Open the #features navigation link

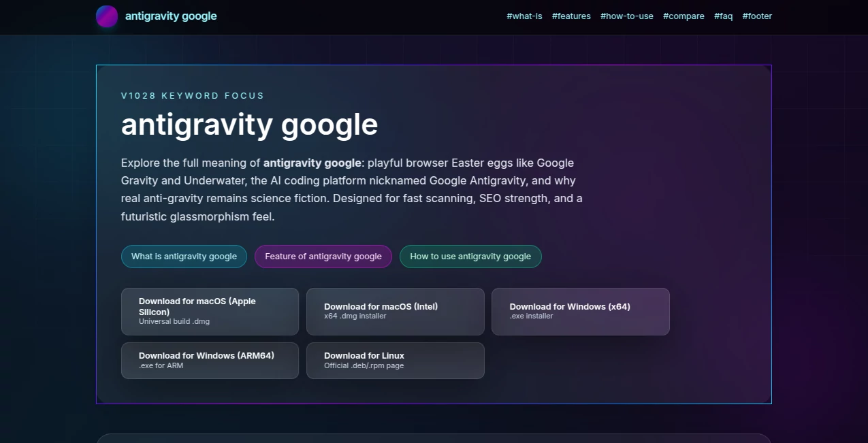[x=571, y=16]
